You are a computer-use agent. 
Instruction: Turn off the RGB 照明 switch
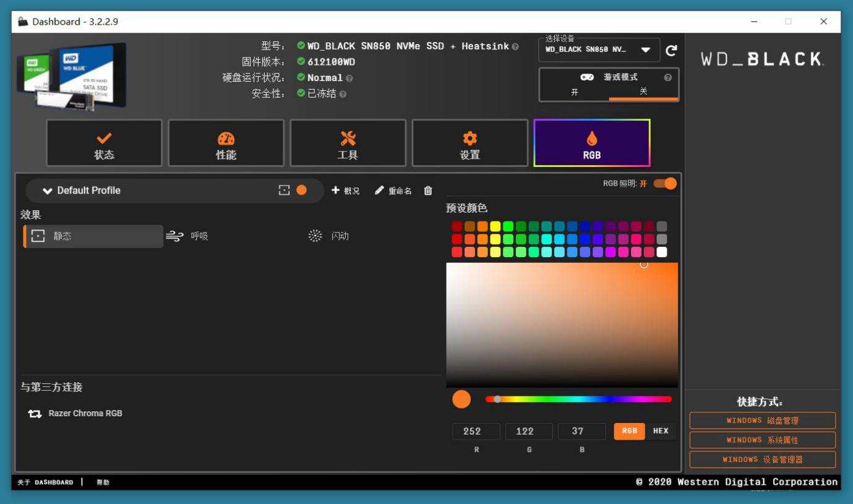[665, 184]
